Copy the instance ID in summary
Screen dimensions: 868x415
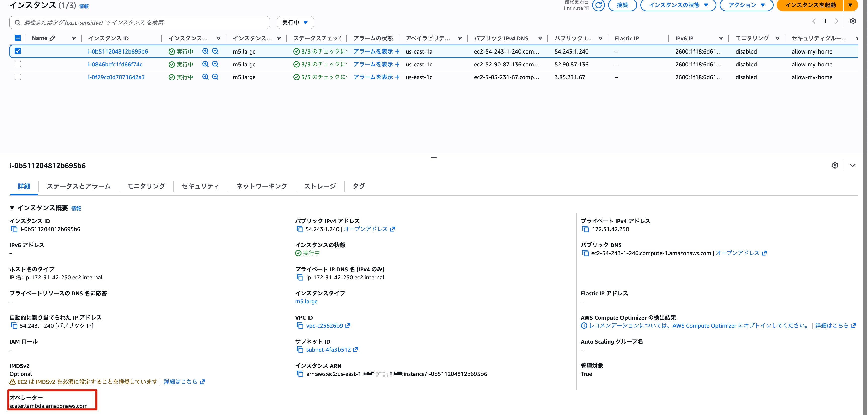coord(14,229)
